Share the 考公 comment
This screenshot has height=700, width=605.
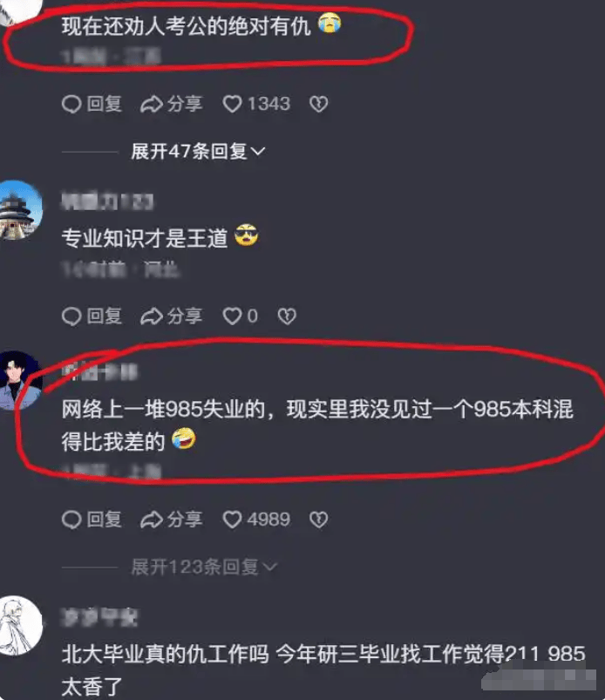tap(171, 104)
